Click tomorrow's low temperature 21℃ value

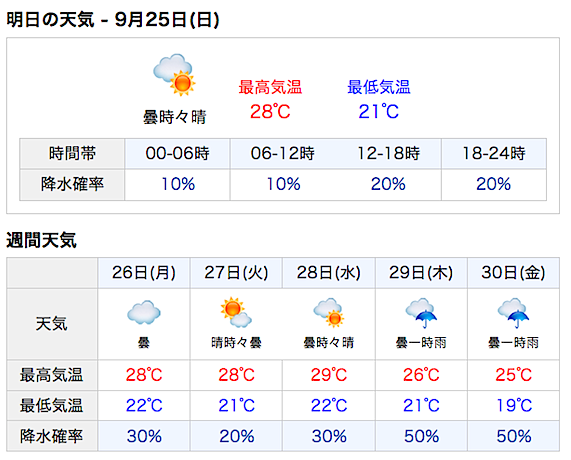click(379, 111)
